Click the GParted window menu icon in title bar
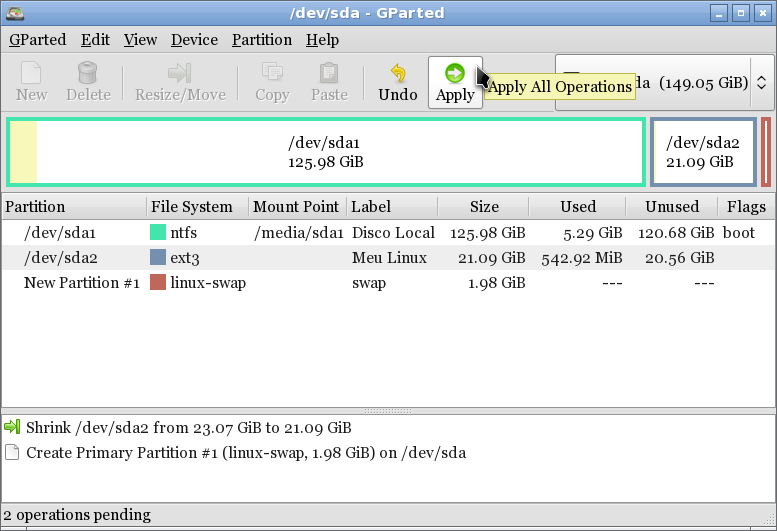 click(x=14, y=14)
